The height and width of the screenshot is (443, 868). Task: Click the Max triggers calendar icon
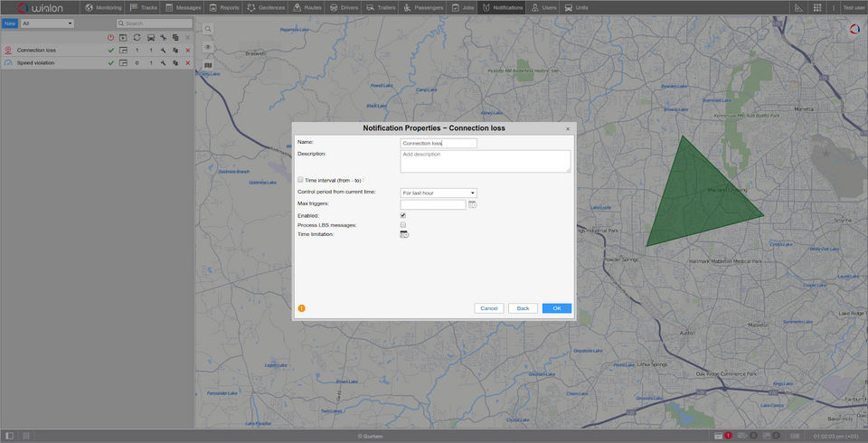click(472, 205)
